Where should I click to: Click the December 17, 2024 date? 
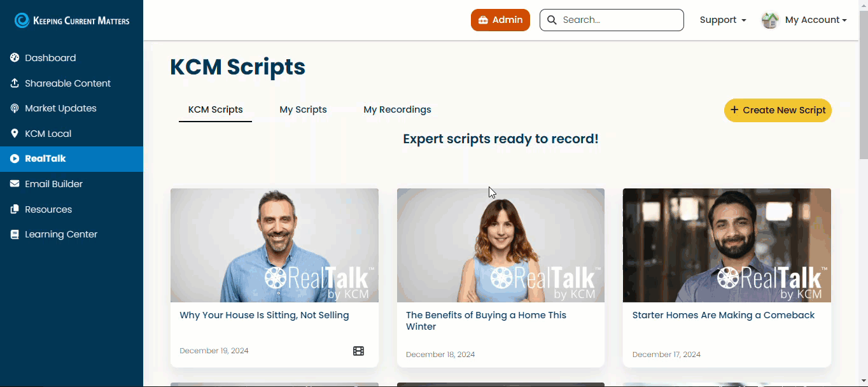coord(666,355)
